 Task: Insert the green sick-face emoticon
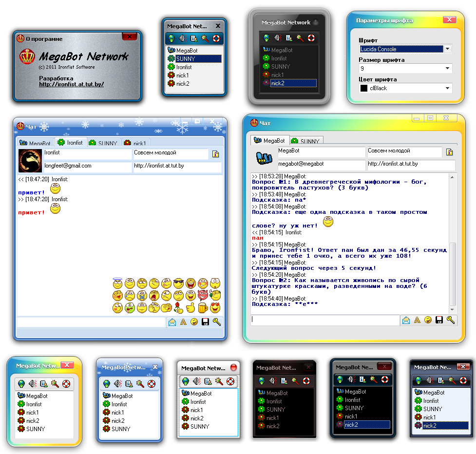pyautogui.click(x=130, y=308)
